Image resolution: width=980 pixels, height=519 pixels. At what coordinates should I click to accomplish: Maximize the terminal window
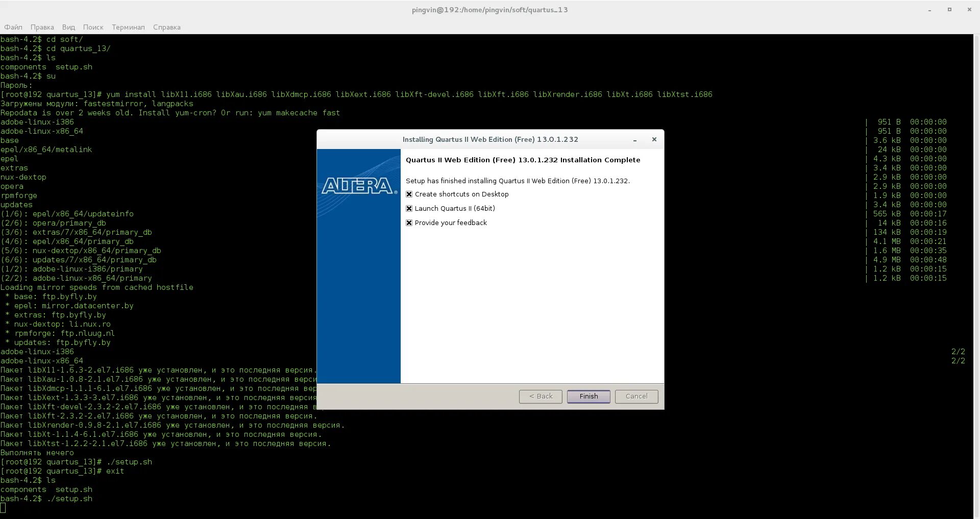coord(949,10)
